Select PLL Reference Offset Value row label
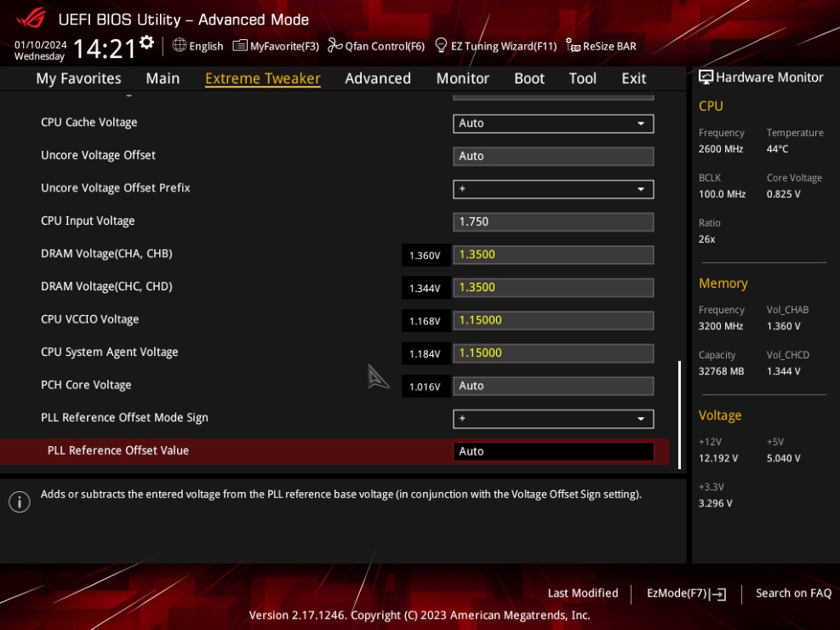The image size is (840, 630). click(x=117, y=450)
